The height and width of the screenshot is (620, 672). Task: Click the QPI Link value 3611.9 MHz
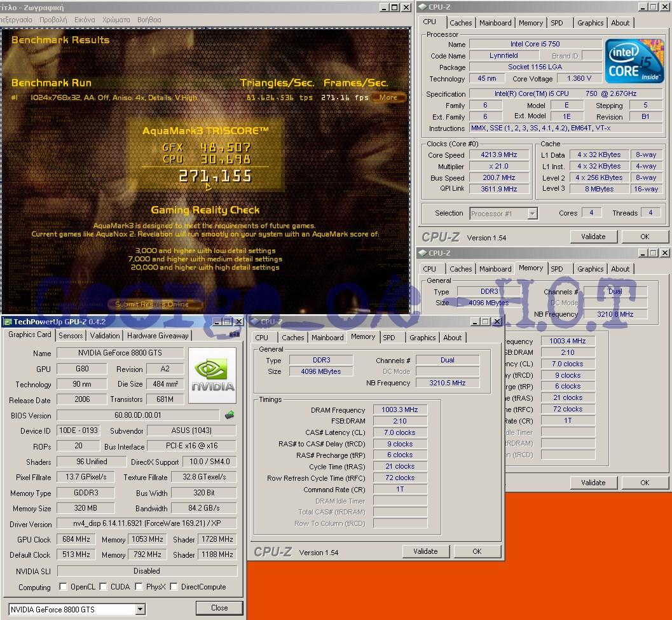coord(499,189)
